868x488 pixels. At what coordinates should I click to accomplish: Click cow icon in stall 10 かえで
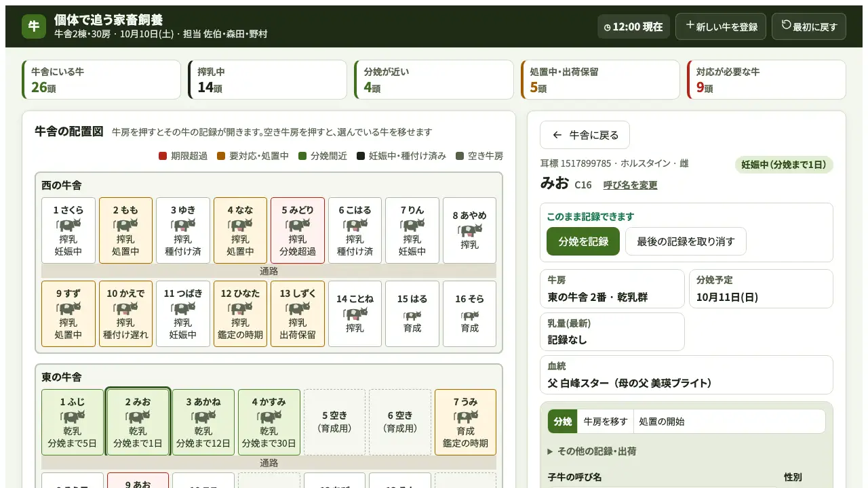coord(125,308)
